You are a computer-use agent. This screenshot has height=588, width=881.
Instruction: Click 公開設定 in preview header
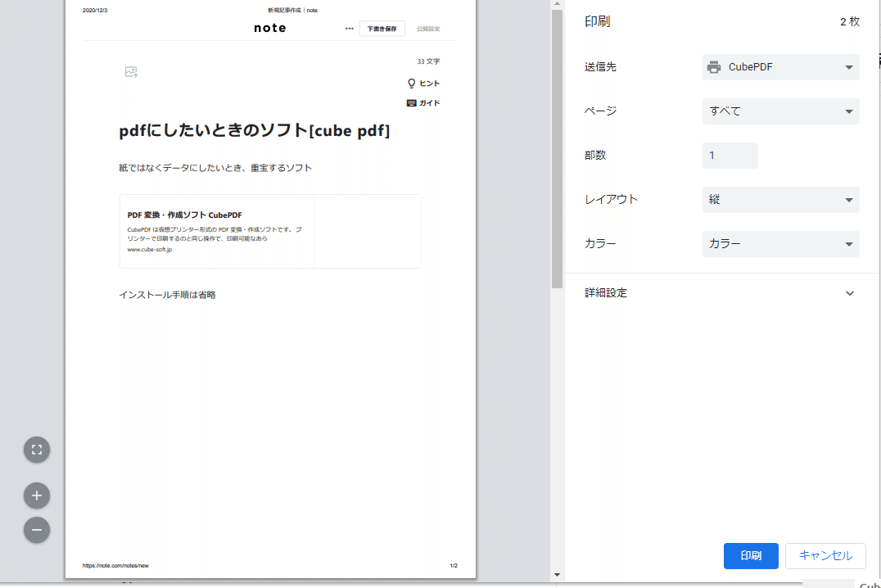428,29
